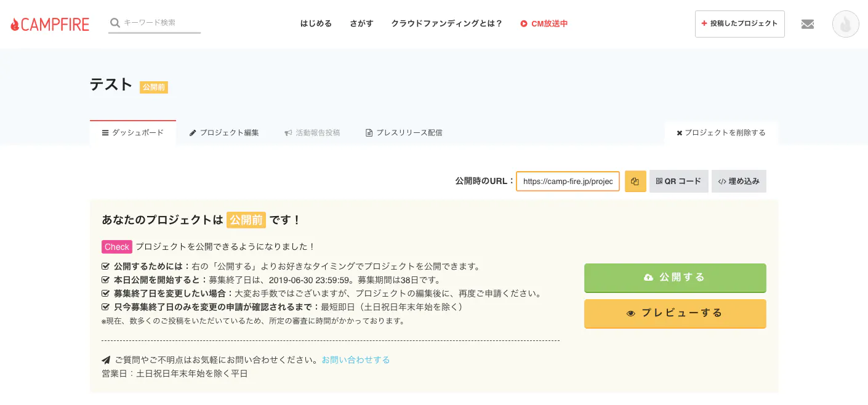Open messages via the envelope icon

(x=808, y=23)
